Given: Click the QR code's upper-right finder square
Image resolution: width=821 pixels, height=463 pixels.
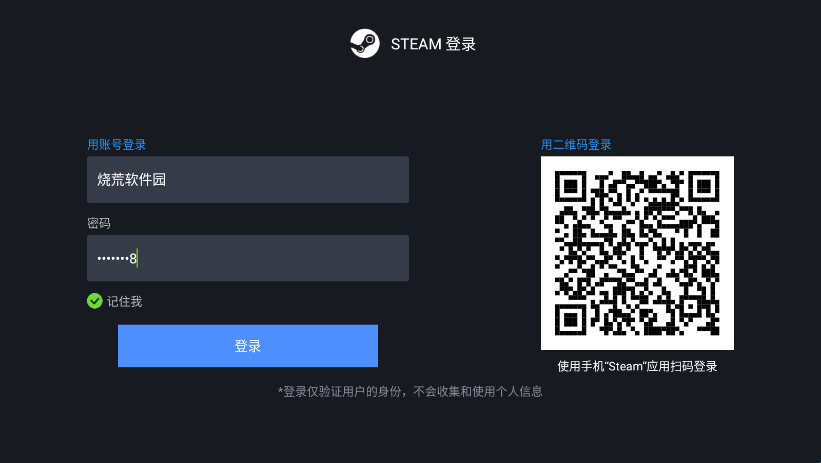Looking at the screenshot, I should tap(704, 186).
